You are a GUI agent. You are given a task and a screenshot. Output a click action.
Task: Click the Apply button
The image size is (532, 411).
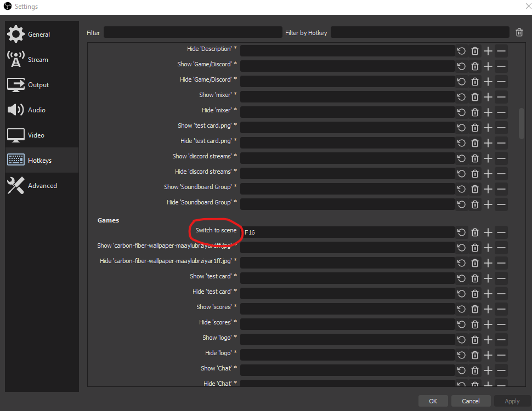512,401
